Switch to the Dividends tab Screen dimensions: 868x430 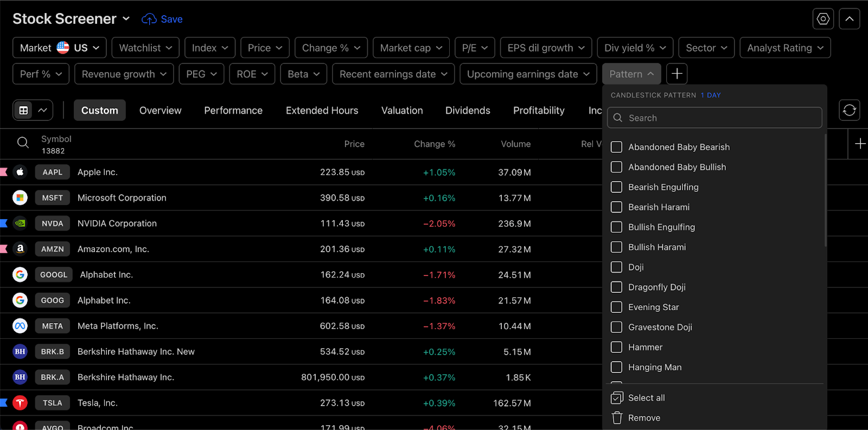pyautogui.click(x=468, y=110)
